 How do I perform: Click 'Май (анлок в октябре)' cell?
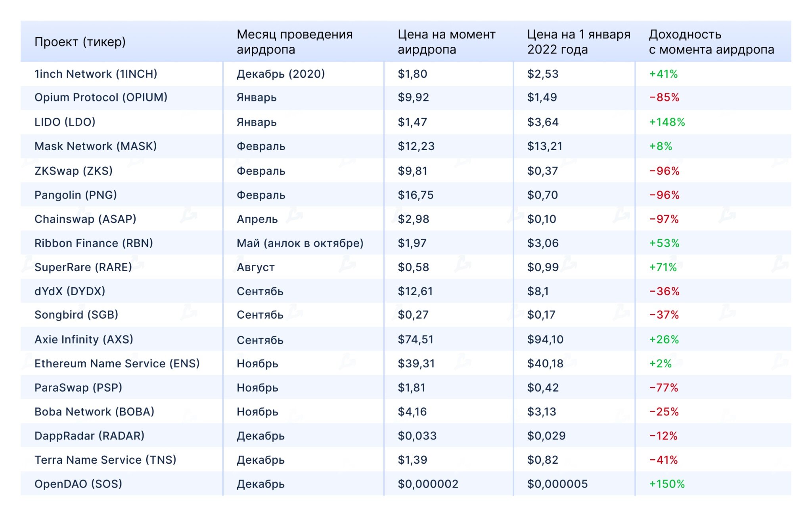tap(300, 243)
